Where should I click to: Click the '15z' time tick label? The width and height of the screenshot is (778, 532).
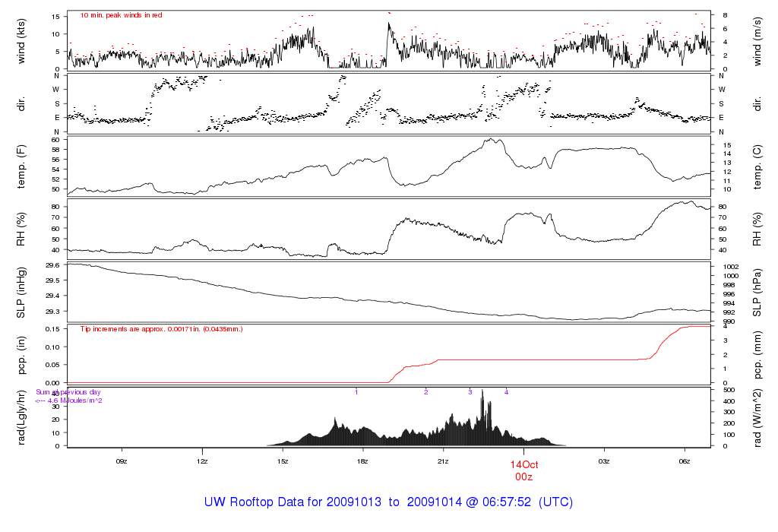point(283,461)
